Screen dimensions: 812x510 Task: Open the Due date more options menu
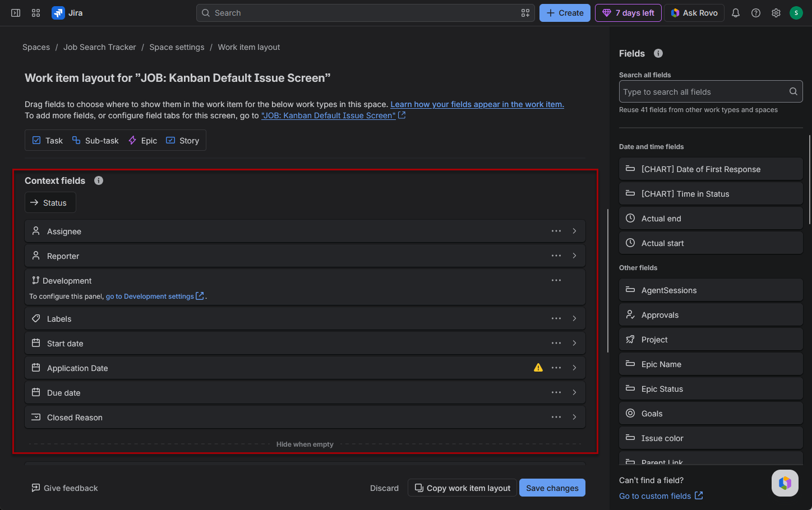click(x=556, y=392)
